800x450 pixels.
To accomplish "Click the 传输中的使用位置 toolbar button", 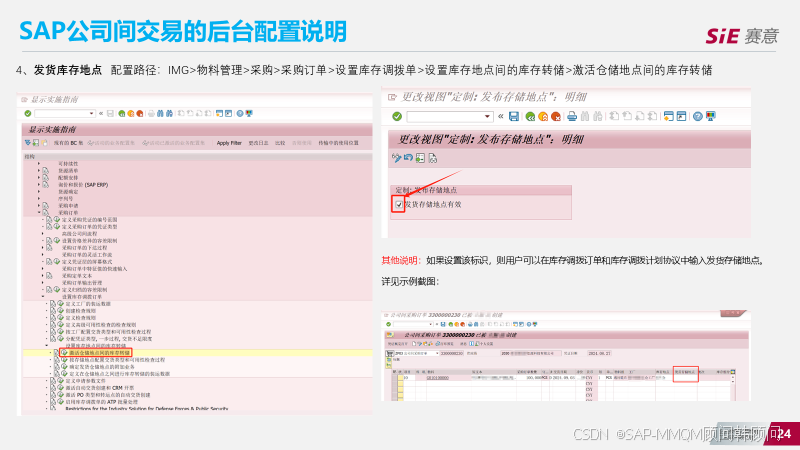I will (x=338, y=143).
